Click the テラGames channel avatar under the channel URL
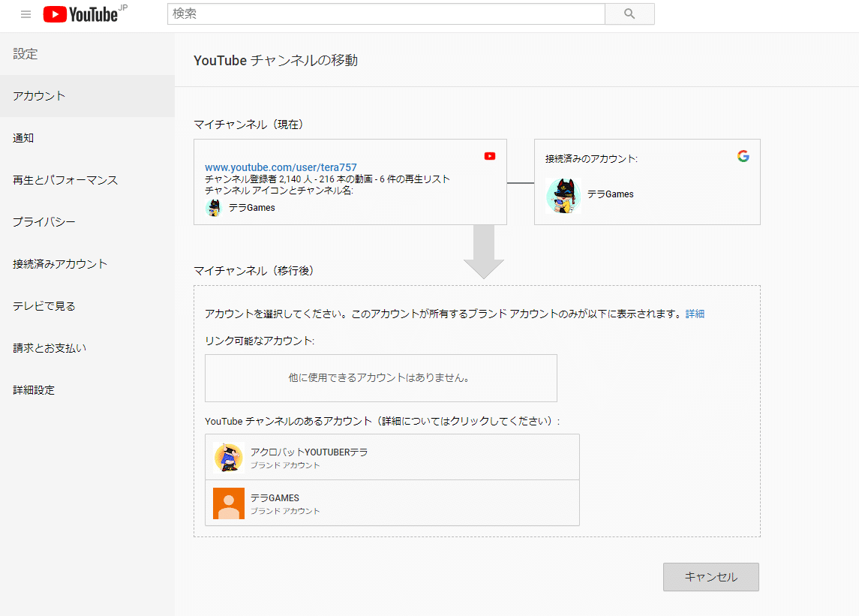 tap(213, 207)
